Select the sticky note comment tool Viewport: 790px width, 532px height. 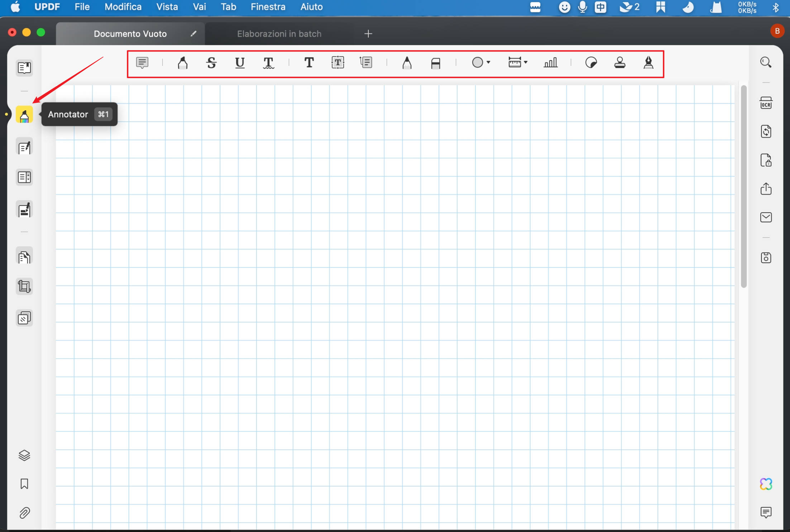pyautogui.click(x=142, y=63)
